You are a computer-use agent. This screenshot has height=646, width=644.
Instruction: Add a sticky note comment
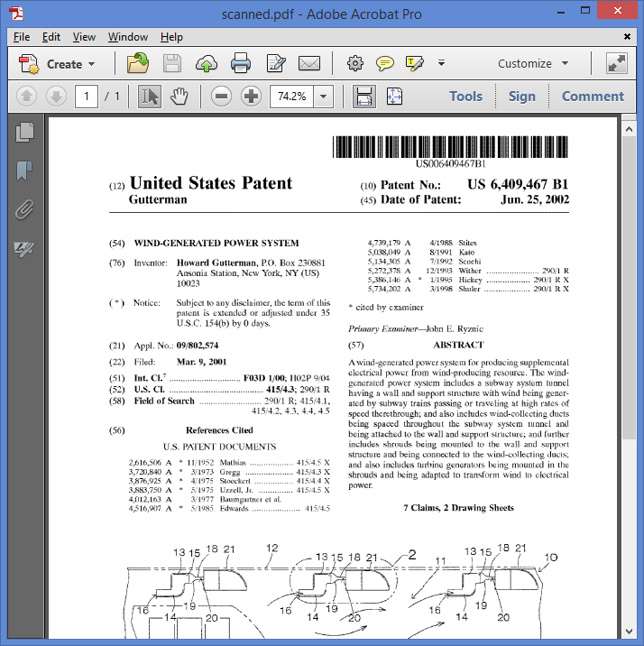[385, 63]
